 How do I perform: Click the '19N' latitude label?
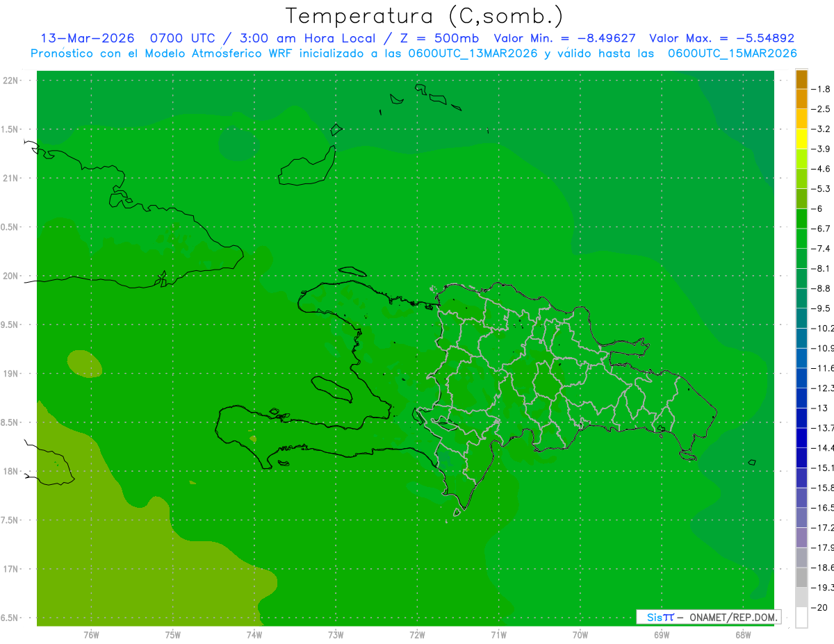[10, 374]
